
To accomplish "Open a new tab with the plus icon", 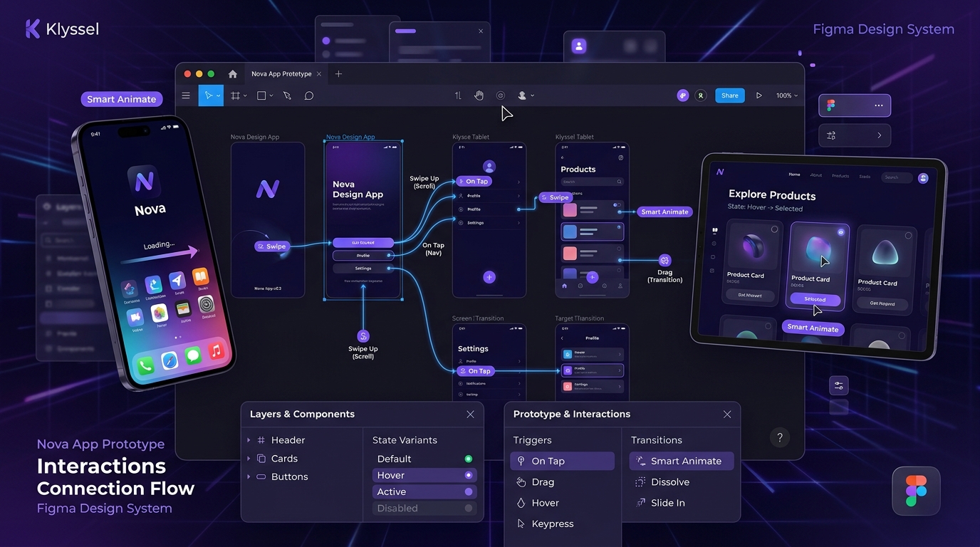I will tap(338, 74).
